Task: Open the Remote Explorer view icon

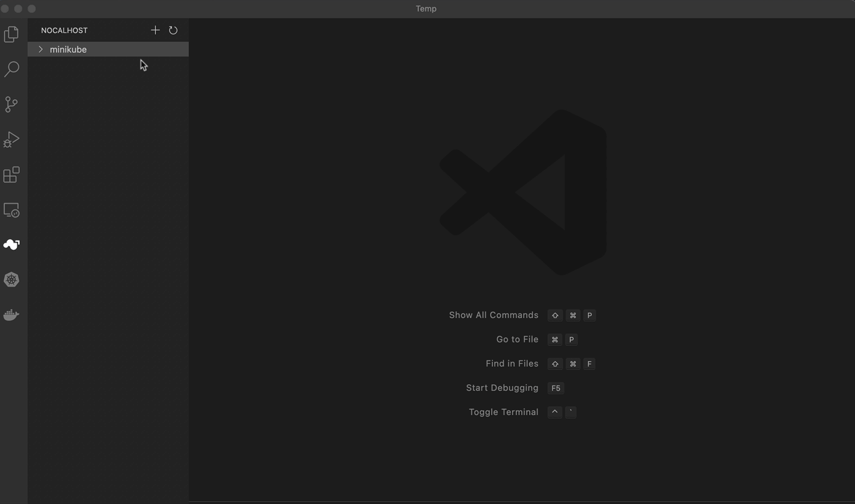Action: pos(11,210)
